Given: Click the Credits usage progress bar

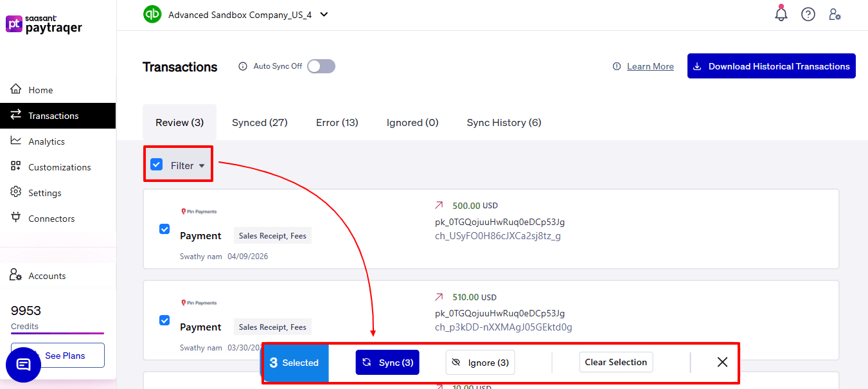Looking at the screenshot, I should (57, 334).
